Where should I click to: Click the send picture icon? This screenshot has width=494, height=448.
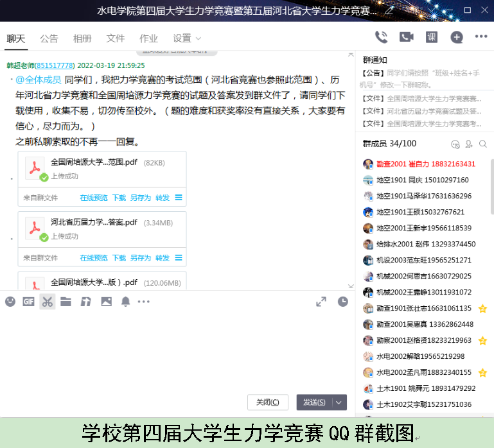point(106,302)
